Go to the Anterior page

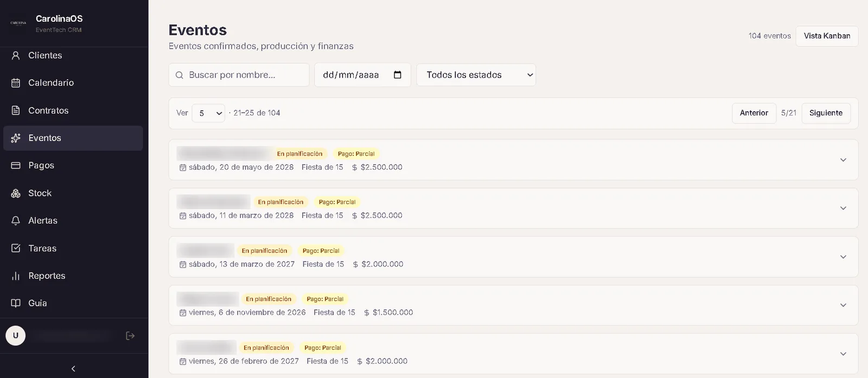754,113
